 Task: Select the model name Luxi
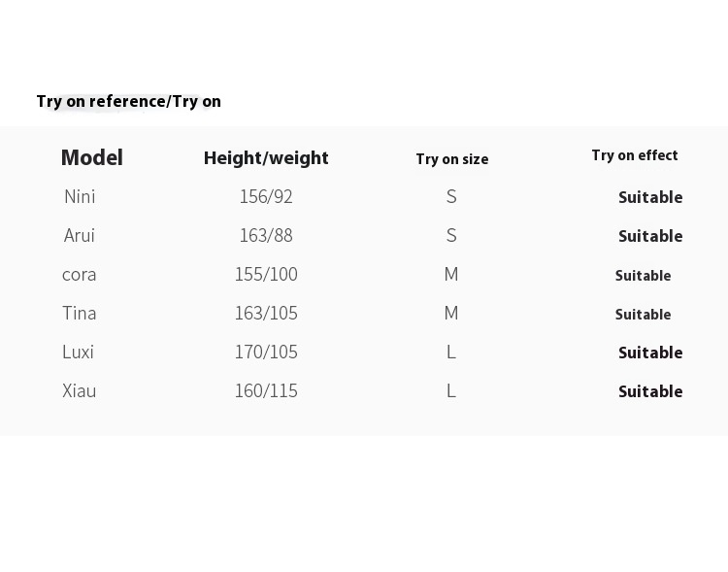78,352
